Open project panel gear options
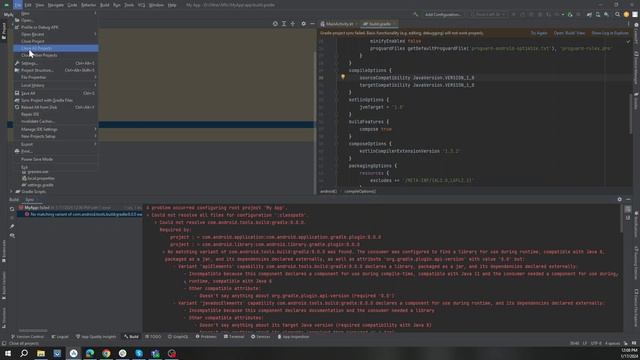640x360 pixels. (x=303, y=24)
